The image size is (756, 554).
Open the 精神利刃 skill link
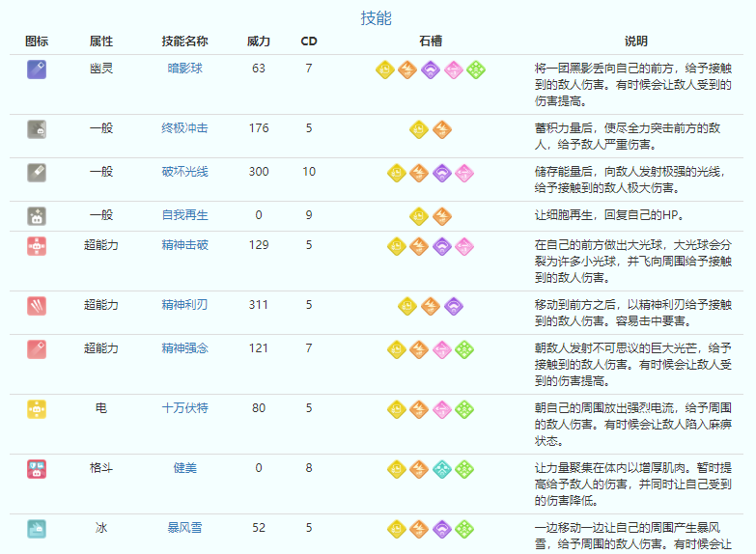pos(184,305)
